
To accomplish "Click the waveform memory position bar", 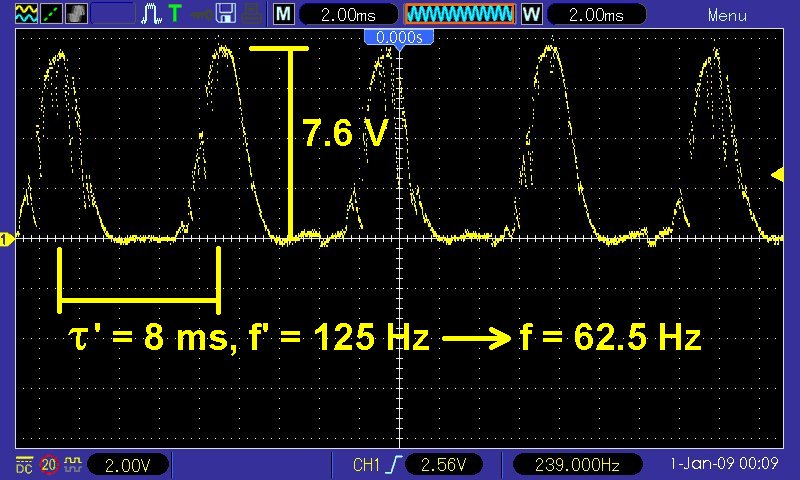I will click(x=459, y=14).
